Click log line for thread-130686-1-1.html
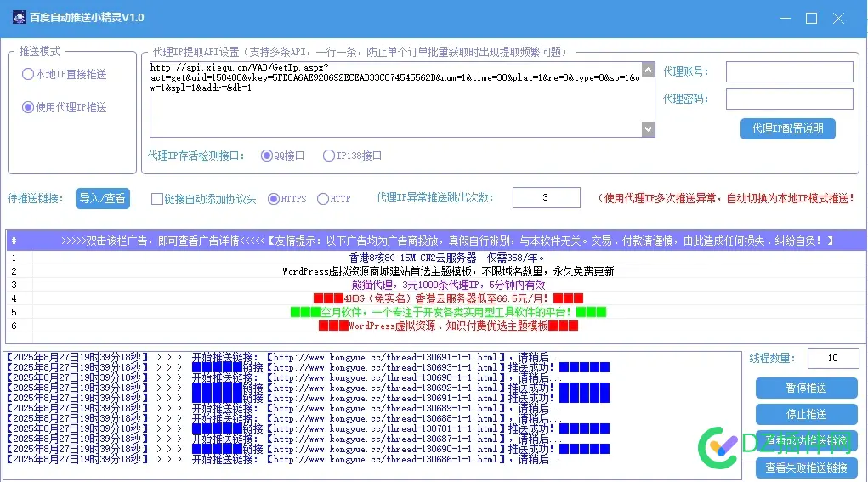This screenshot has height=482, width=868. [x=285, y=459]
